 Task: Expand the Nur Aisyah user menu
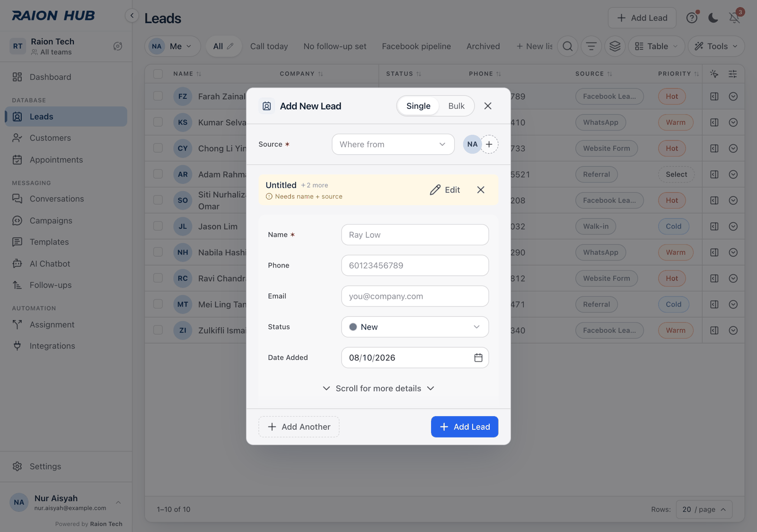pyautogui.click(x=66, y=503)
